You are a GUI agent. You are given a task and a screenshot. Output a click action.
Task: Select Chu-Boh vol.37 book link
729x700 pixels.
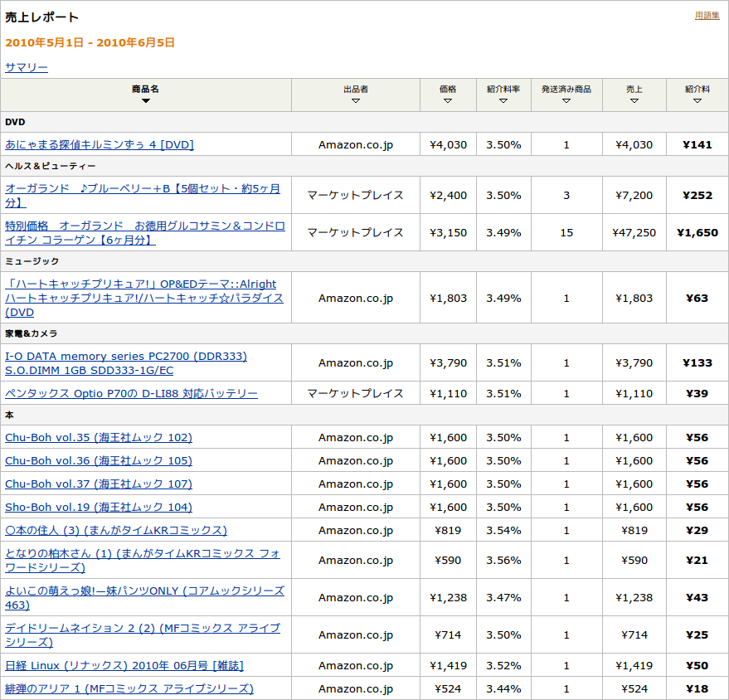point(99,484)
